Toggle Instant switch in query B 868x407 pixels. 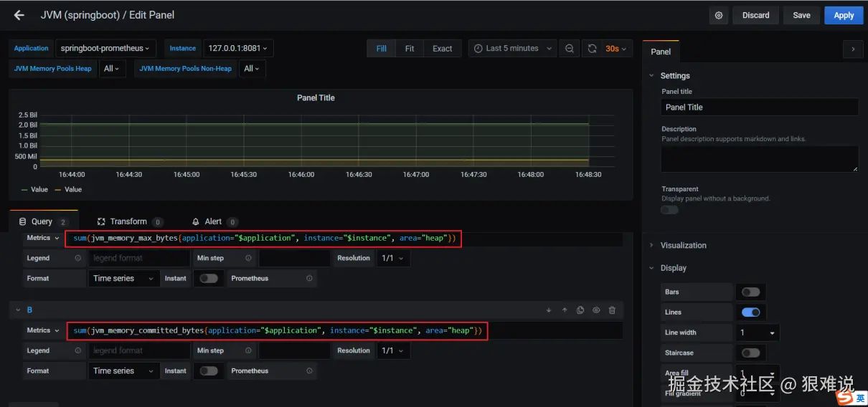tap(209, 371)
